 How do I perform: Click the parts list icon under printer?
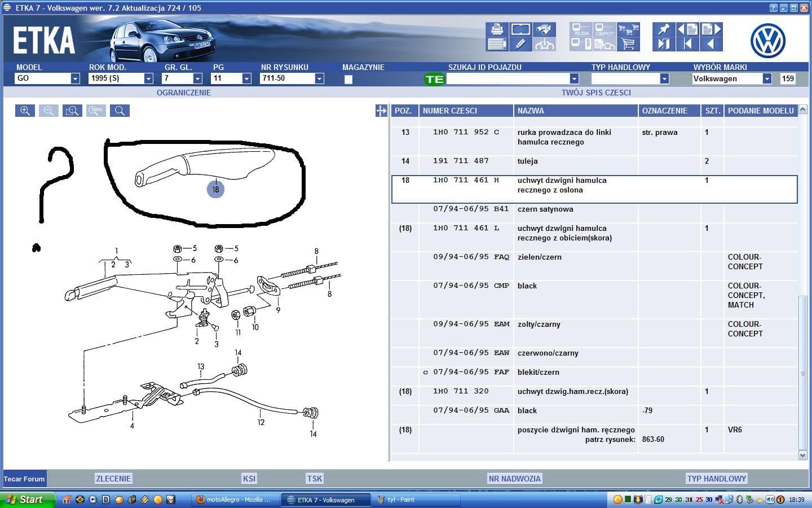pyautogui.click(x=497, y=44)
